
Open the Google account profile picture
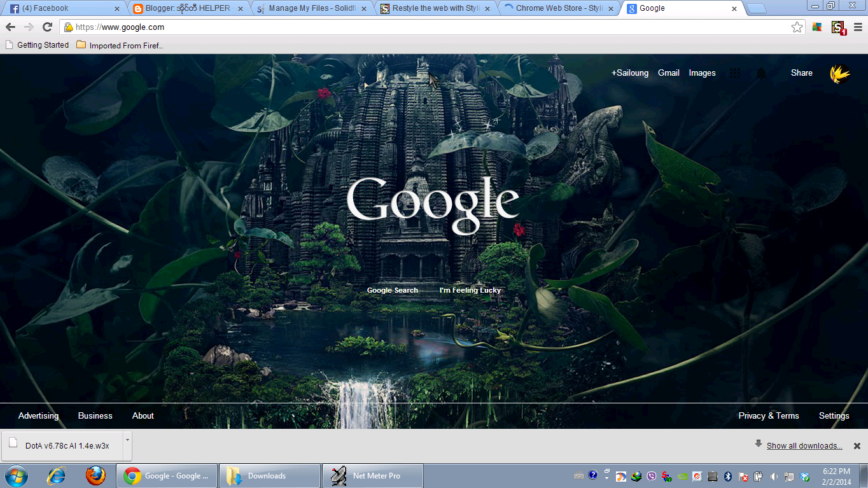[x=840, y=74]
